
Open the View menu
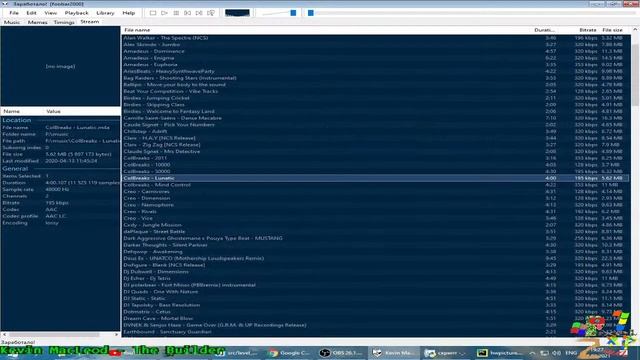pos(51,13)
